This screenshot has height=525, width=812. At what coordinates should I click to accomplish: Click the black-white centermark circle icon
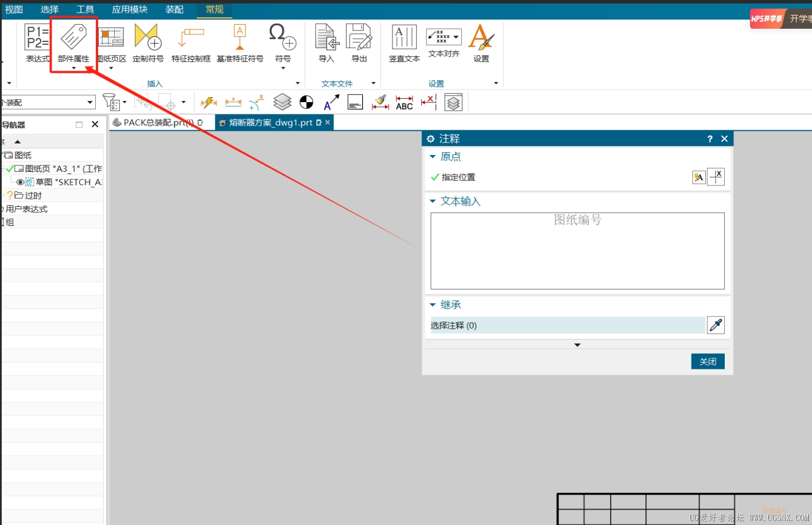point(306,102)
